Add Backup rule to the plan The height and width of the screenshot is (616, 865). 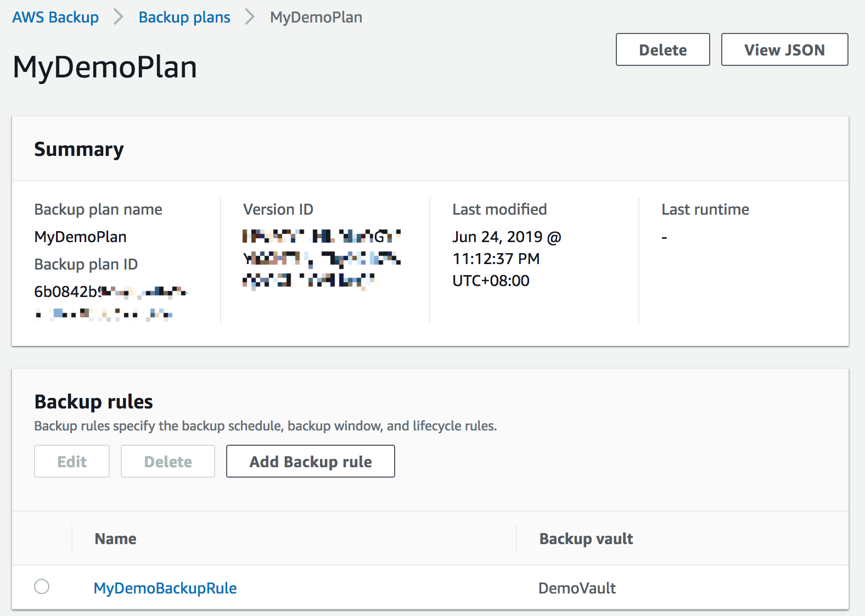(311, 461)
